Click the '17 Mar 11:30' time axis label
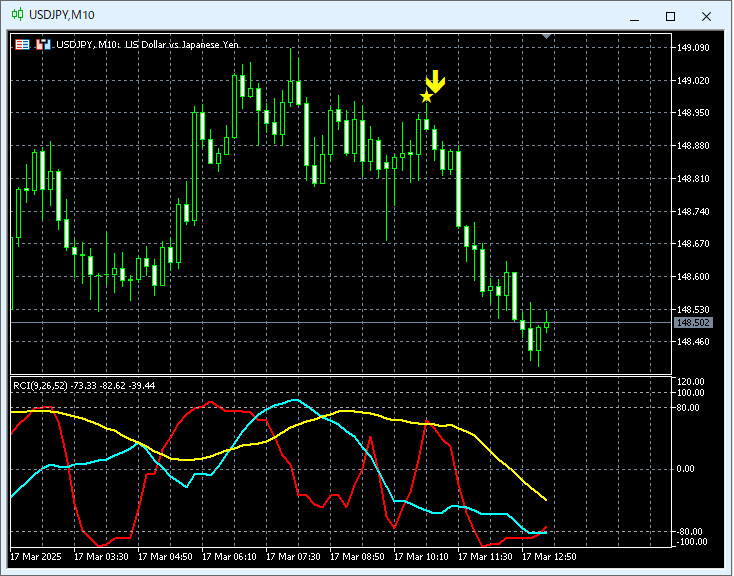The width and height of the screenshot is (734, 576). point(485,557)
